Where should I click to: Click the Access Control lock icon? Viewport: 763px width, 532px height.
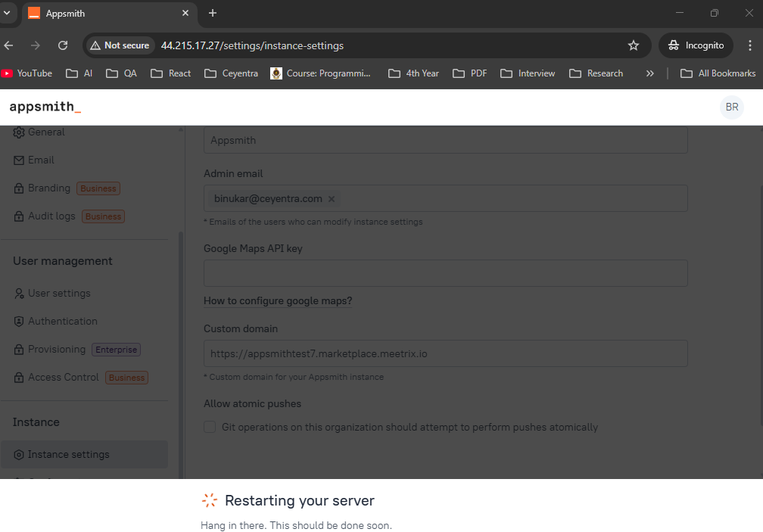click(18, 378)
